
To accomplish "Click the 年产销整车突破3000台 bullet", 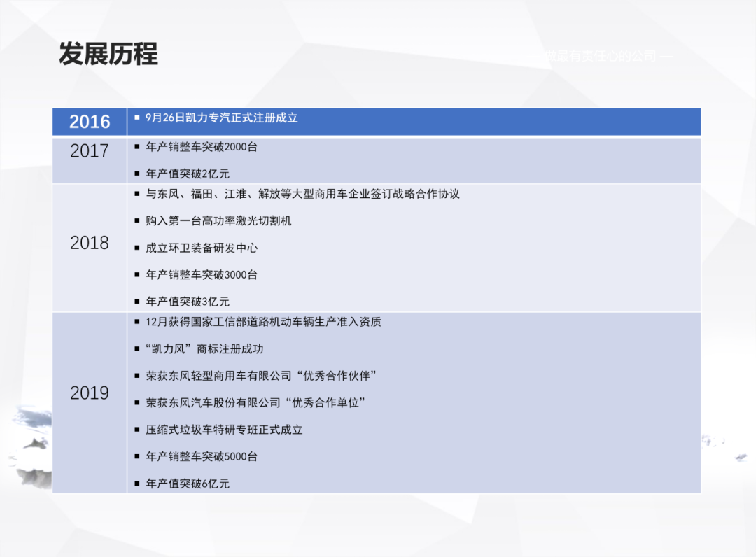I will [202, 275].
